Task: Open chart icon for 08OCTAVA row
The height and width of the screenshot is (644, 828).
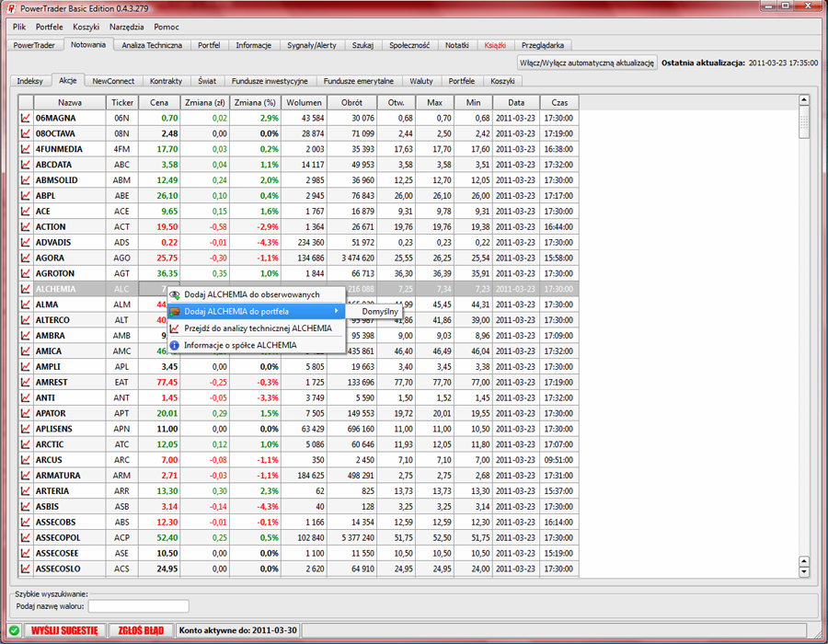Action: pyautogui.click(x=26, y=133)
